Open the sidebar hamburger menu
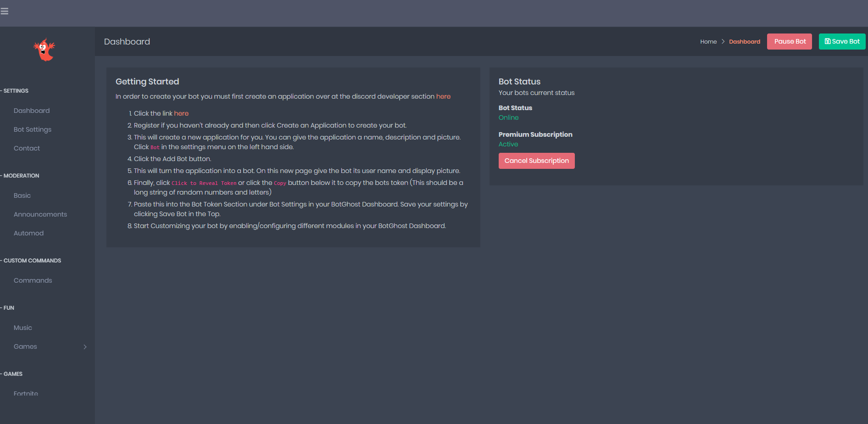This screenshot has height=424, width=868. 5,11
